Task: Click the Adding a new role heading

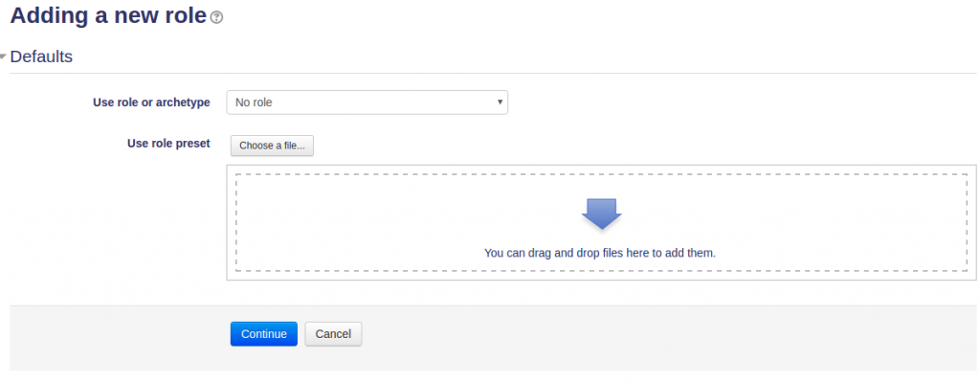Action: [108, 15]
